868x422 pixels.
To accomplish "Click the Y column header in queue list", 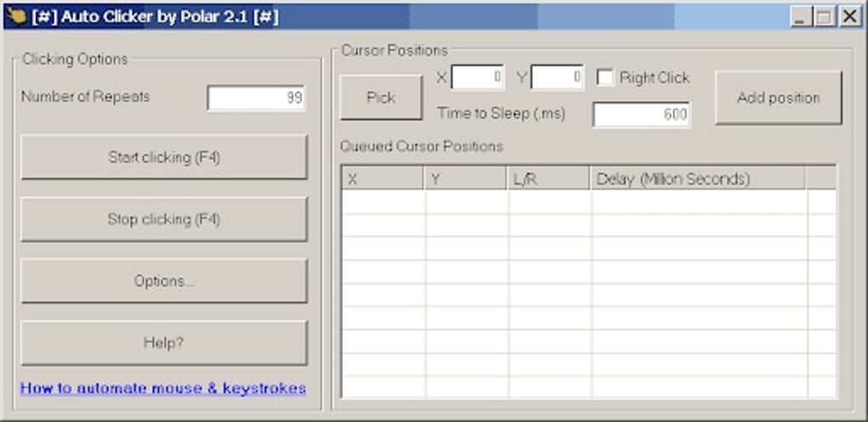I will point(465,179).
